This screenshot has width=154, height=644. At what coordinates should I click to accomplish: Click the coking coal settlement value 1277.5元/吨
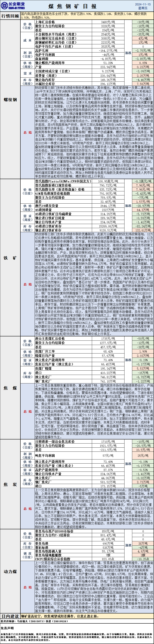[x=108, y=343]
